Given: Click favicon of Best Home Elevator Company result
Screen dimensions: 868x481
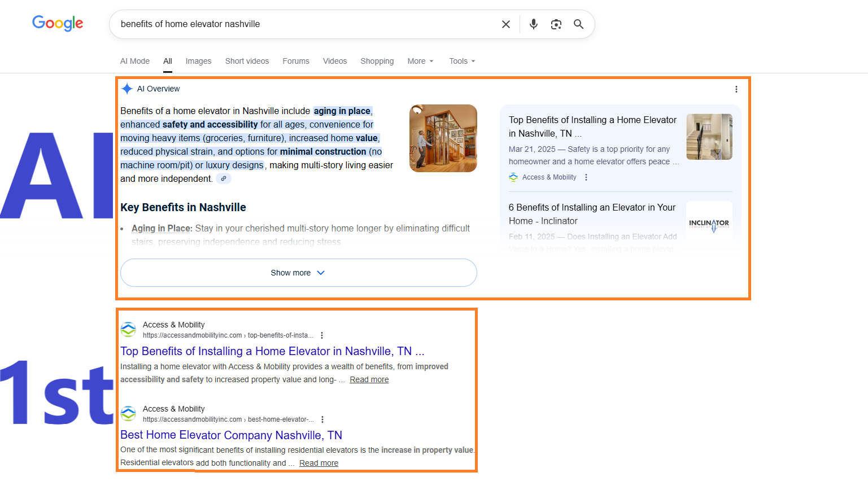Looking at the screenshot, I should (x=129, y=413).
